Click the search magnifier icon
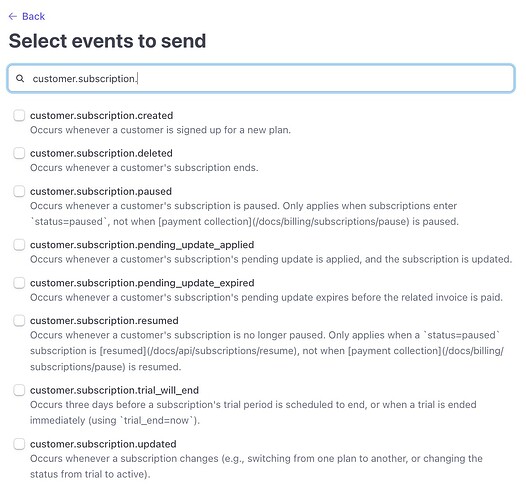This screenshot has width=526, height=500. tap(20, 79)
